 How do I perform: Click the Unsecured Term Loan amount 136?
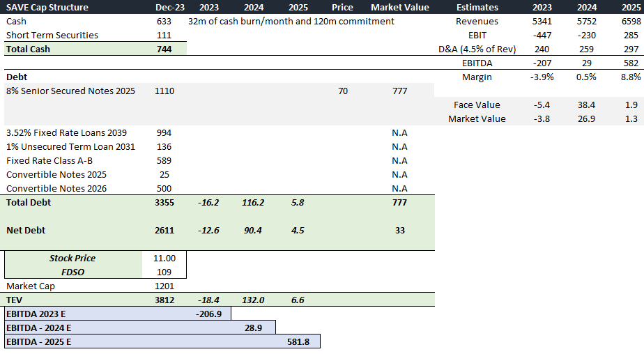pos(164,147)
